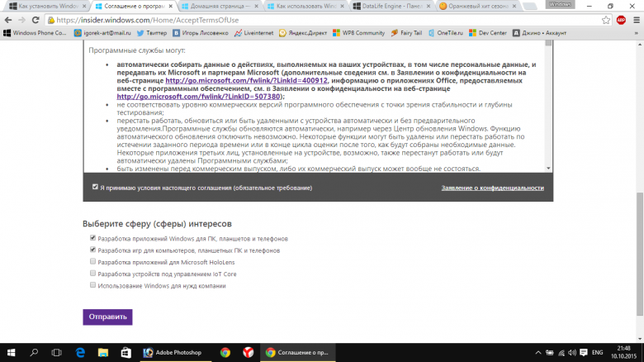Open the Джино • Аккаунт bookmark
This screenshot has height=362, width=644.
[x=539, y=33]
